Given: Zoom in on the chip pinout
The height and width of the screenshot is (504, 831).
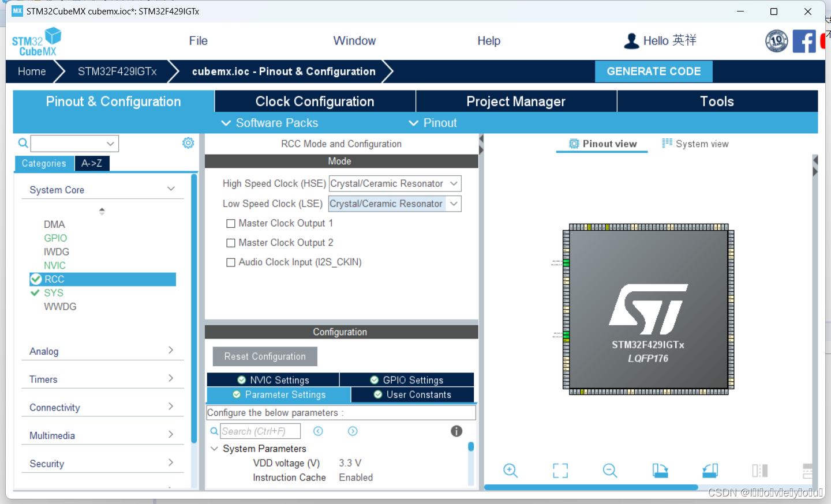Looking at the screenshot, I should (x=510, y=471).
